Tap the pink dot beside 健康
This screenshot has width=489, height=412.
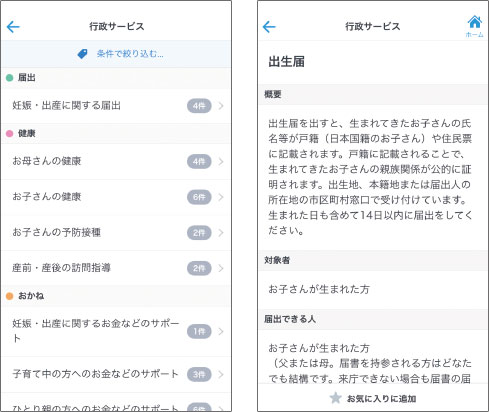click(10, 133)
